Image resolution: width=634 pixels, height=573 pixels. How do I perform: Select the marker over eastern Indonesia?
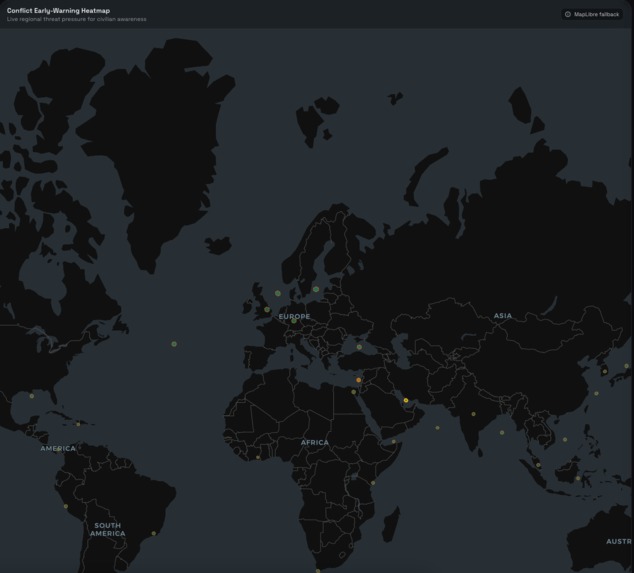tap(578, 478)
